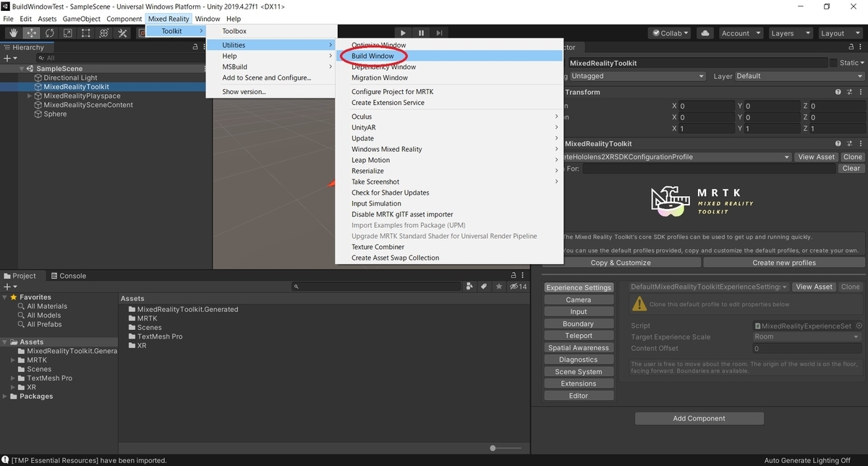Open Project search-by-label tag icon
This screenshot has width=868, height=466.
coord(484,287)
